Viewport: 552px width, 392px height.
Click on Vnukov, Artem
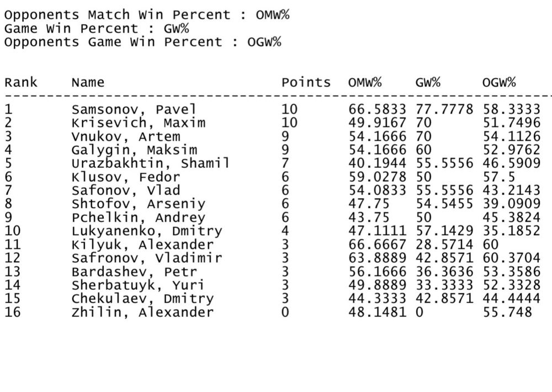[126, 136]
